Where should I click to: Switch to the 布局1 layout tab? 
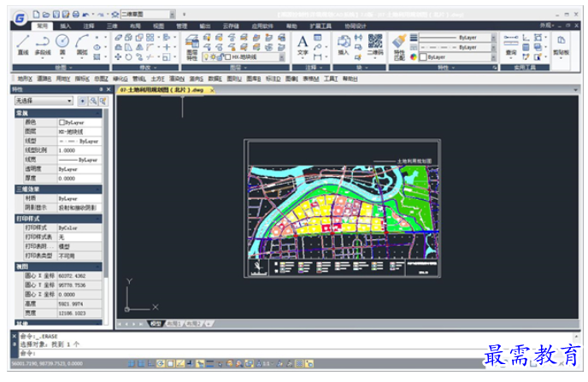[x=174, y=325]
